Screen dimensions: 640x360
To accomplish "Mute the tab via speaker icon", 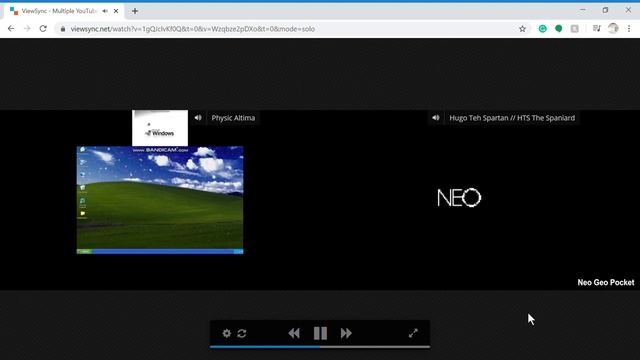I will pos(105,11).
